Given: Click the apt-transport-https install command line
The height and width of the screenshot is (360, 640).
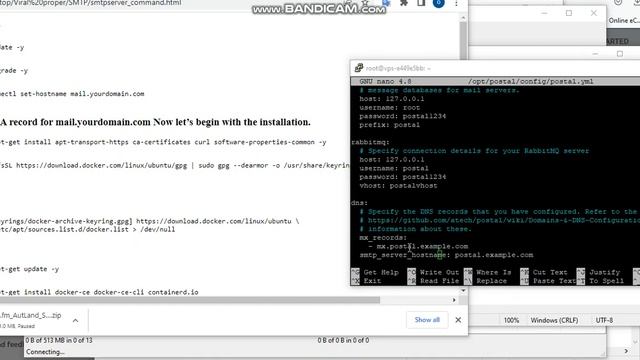Looking at the screenshot, I should (163, 142).
